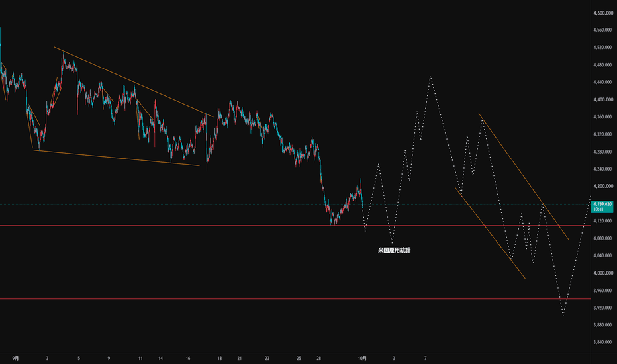
Task: Click the 4,600.000 price axis label
Action: tap(602, 13)
